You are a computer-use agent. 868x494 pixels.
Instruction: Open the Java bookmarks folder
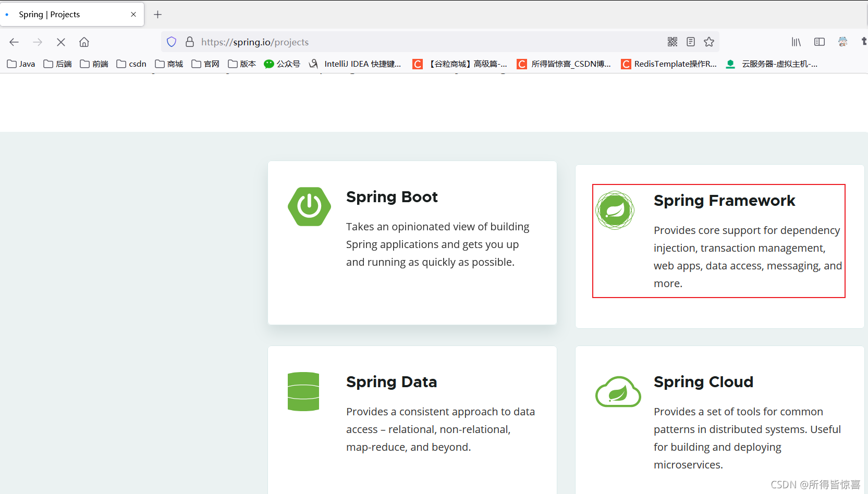pyautogui.click(x=21, y=64)
